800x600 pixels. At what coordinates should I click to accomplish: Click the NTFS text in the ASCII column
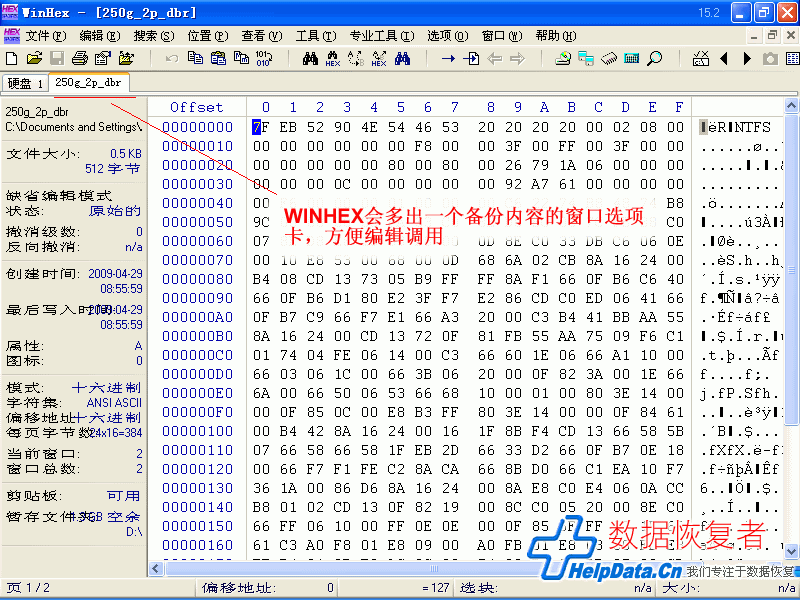[x=753, y=127]
